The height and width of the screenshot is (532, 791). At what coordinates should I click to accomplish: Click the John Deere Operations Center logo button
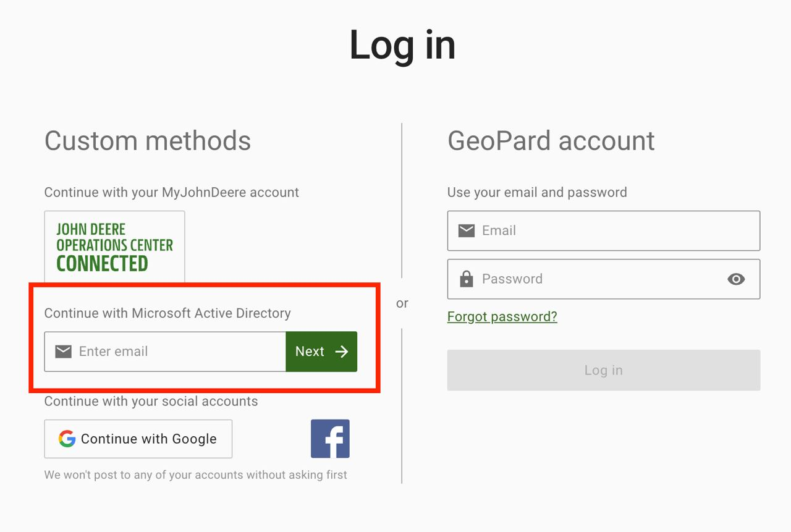(x=114, y=246)
